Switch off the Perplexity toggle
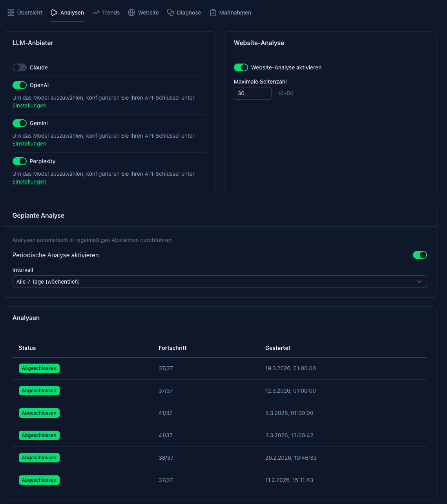The width and height of the screenshot is (447, 504). (20, 161)
